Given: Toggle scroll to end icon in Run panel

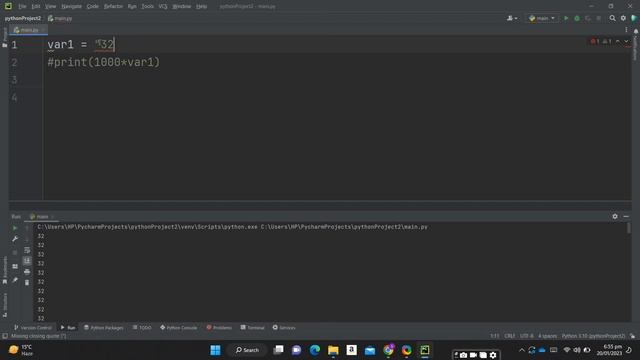Looking at the screenshot, I should pyautogui.click(x=27, y=260).
